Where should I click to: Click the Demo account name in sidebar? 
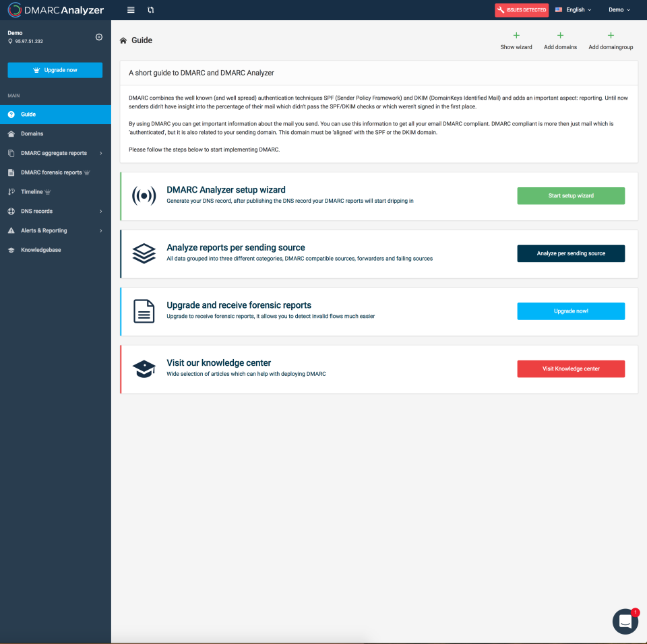point(15,33)
